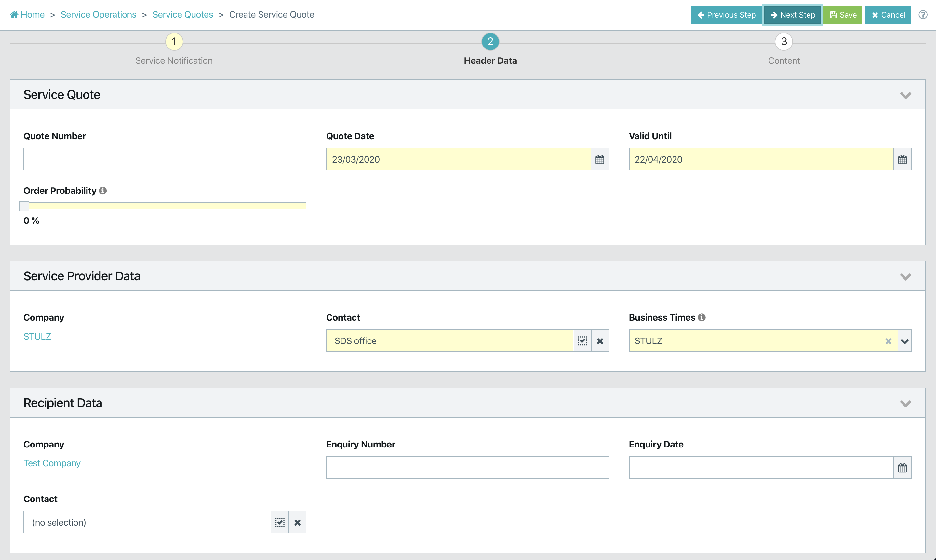Image resolution: width=936 pixels, height=560 pixels.
Task: Click the Home breadcrumb house icon
Action: coord(14,14)
